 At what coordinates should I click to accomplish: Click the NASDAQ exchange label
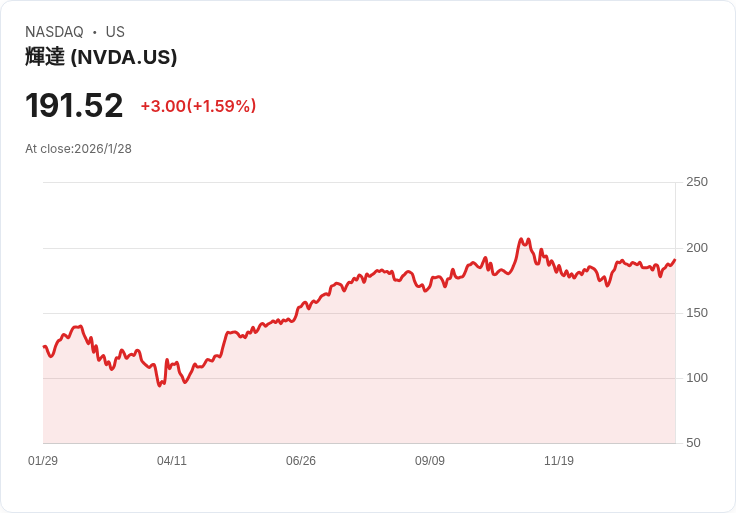pyautogui.click(x=54, y=32)
